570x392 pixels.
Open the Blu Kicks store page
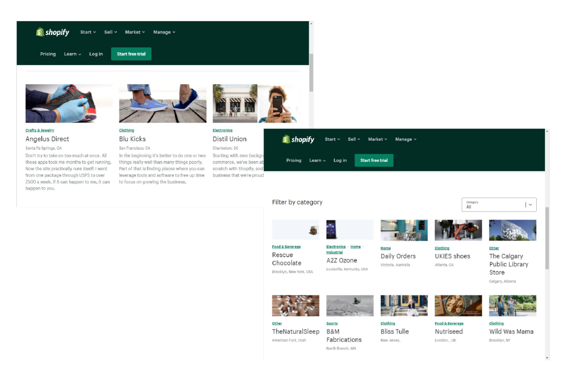(132, 139)
